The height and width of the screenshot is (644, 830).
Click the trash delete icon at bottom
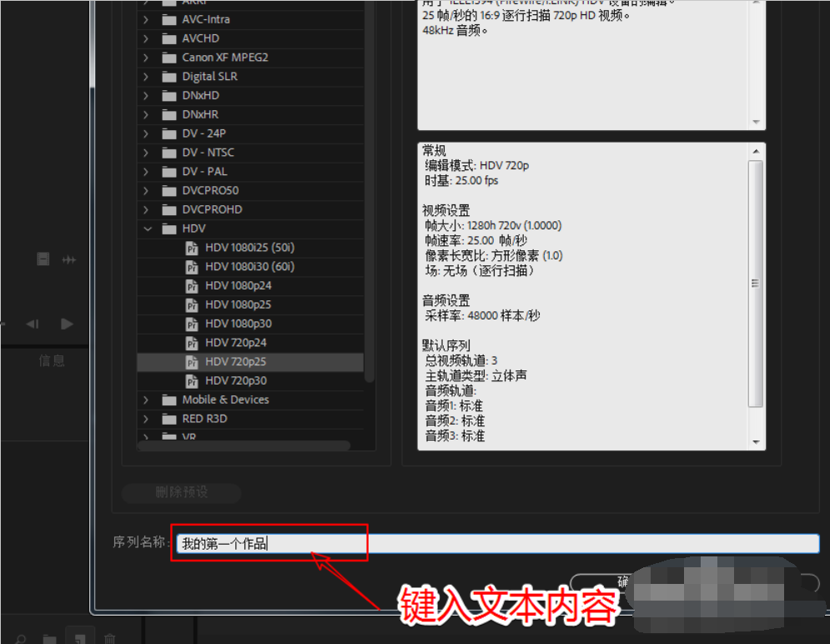[x=109, y=638]
